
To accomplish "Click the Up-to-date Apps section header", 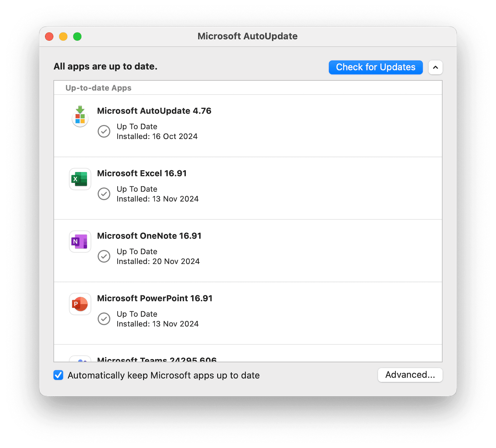I will 98,88.
